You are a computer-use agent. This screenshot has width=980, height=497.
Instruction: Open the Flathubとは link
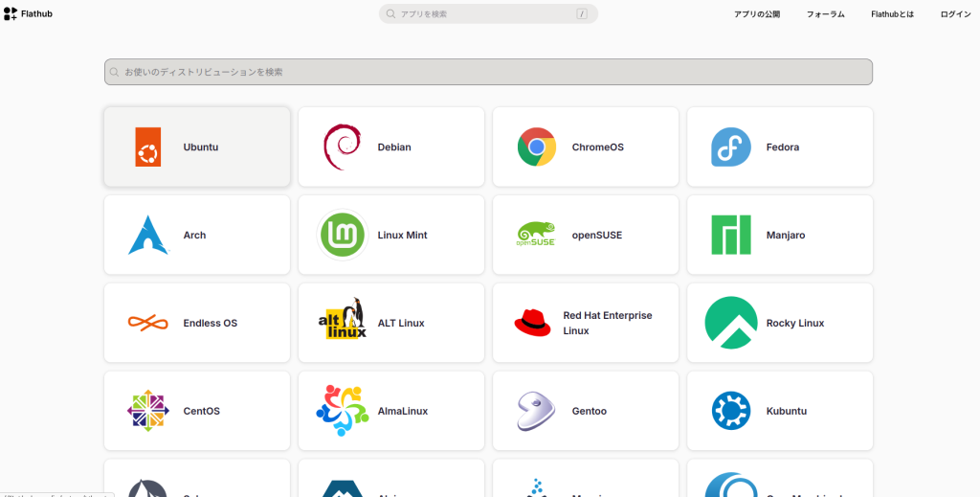point(893,14)
